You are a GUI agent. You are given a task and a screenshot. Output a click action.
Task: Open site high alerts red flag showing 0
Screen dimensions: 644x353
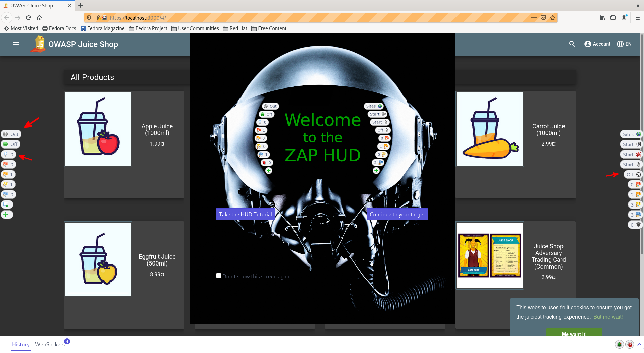[635, 185]
